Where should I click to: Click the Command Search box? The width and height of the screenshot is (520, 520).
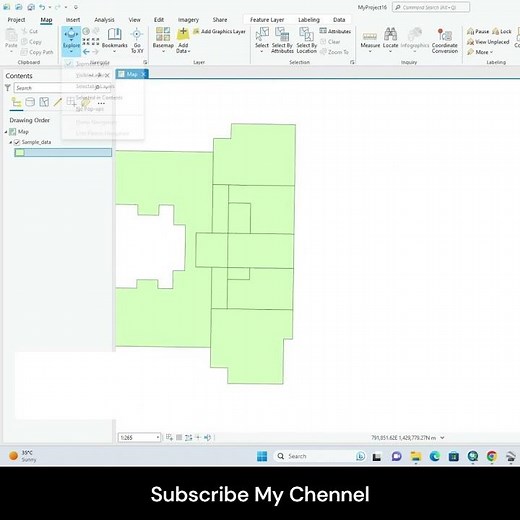point(431,7)
